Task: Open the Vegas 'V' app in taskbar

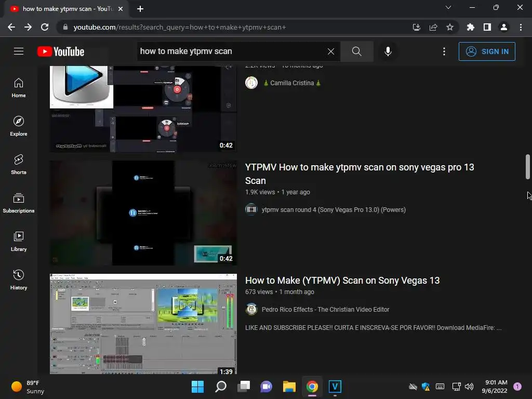Action: pos(335,387)
